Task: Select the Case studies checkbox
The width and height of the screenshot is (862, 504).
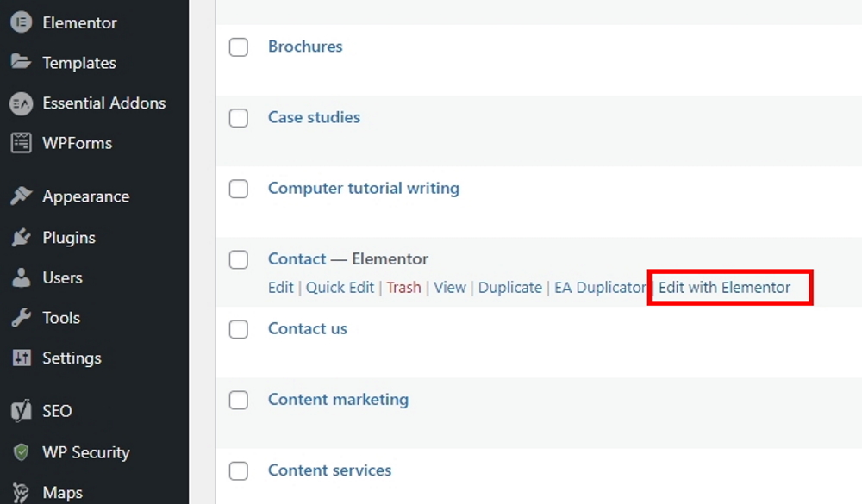Action: [239, 118]
